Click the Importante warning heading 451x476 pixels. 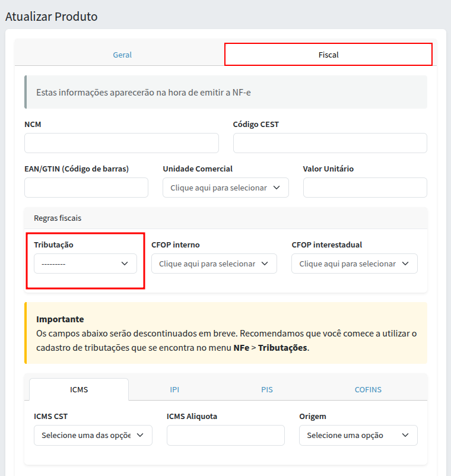[x=60, y=319]
